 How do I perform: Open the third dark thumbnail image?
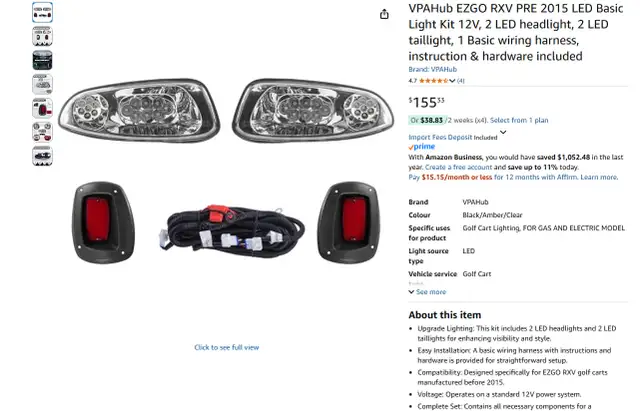tap(42, 60)
